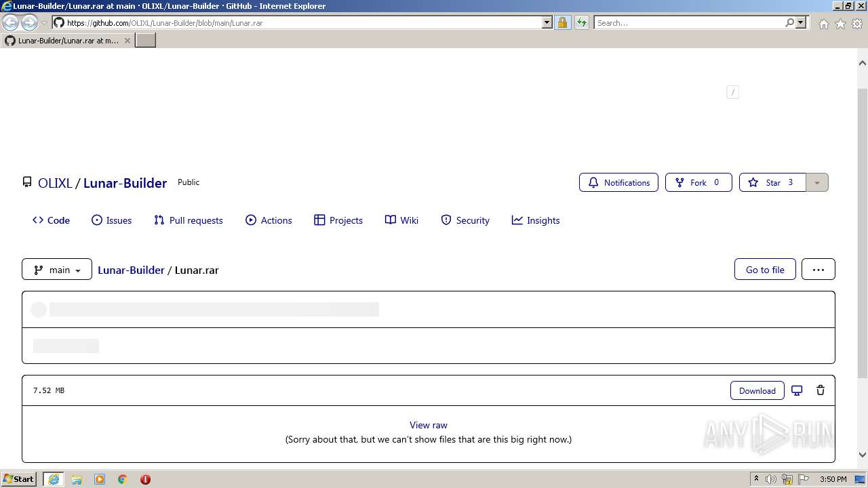This screenshot has height=488, width=868.
Task: Open the Windows Start menu
Action: pos(19,479)
